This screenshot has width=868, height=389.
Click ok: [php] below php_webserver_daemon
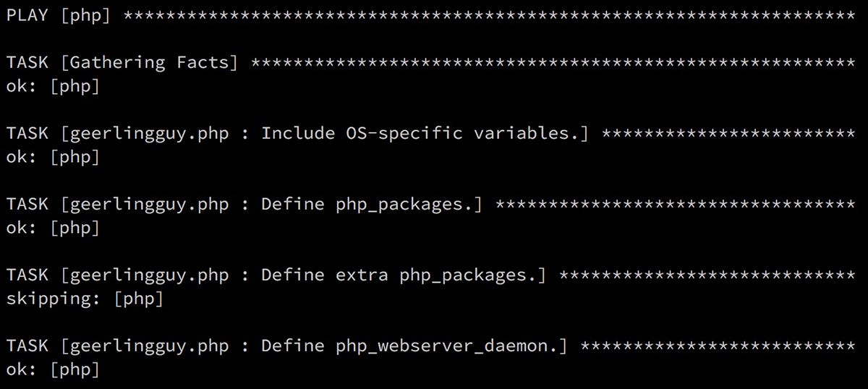pyautogui.click(x=53, y=370)
